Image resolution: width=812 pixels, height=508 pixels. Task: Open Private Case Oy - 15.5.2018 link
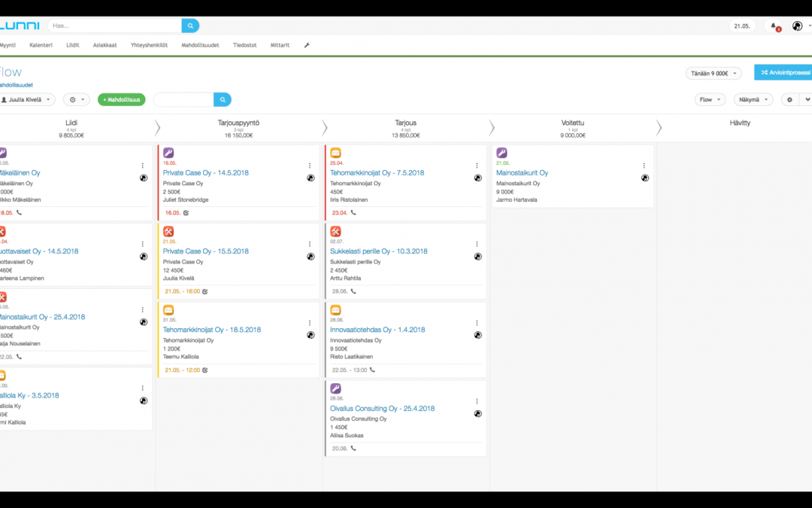(x=205, y=251)
